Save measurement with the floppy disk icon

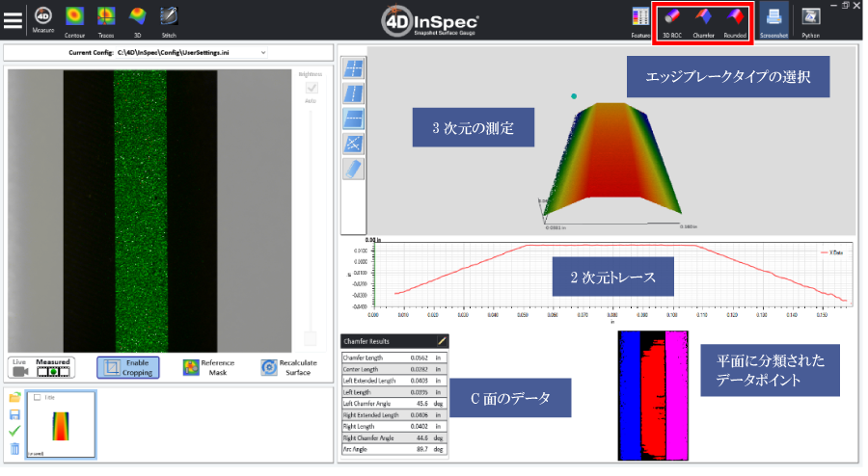click(x=14, y=414)
